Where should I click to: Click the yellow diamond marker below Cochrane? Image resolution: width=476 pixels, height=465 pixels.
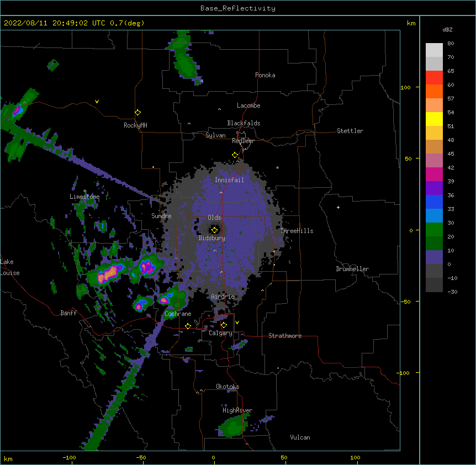[188, 326]
